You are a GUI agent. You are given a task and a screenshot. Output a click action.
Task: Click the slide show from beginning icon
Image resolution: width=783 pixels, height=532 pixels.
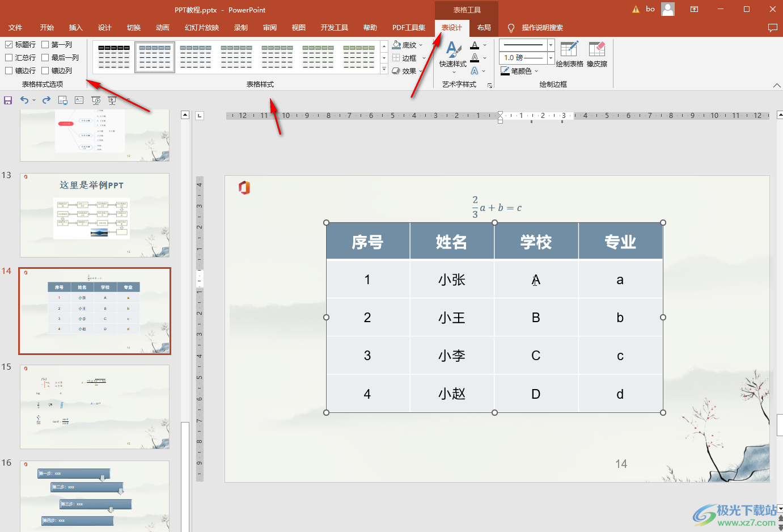click(x=96, y=100)
